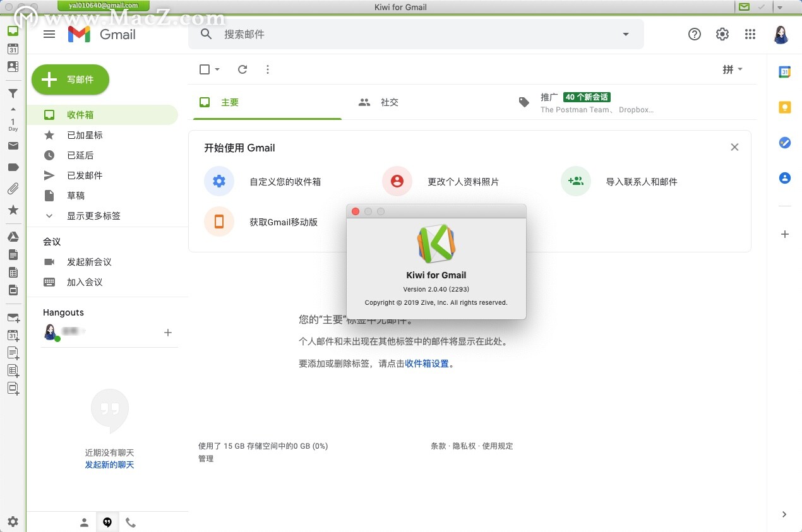Filter starred mail in Kiwi sidebar
The width and height of the screenshot is (802, 532).
pos(13,210)
